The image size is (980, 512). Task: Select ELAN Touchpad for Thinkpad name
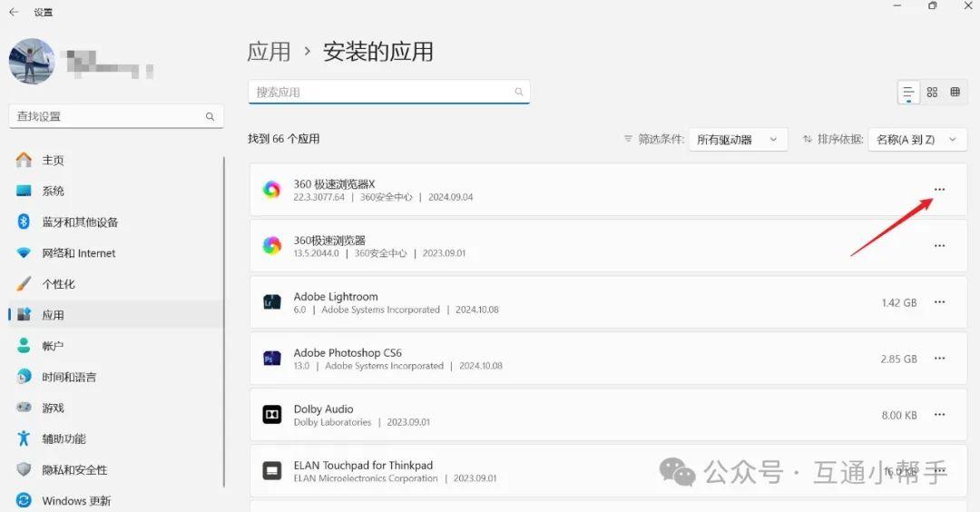click(x=363, y=465)
